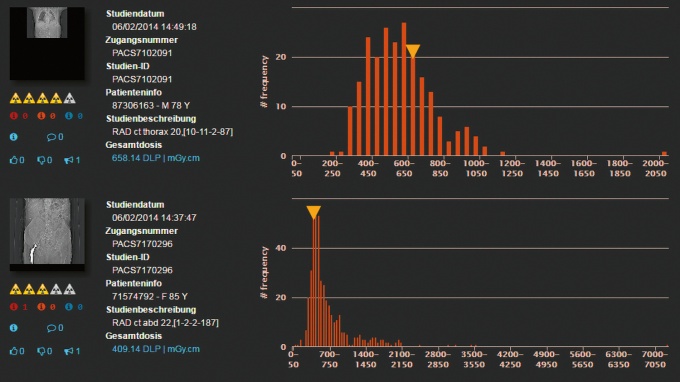Click yellow dose marker on abdomen histogram
Viewport: 680px width, 382px height.
coord(314,212)
